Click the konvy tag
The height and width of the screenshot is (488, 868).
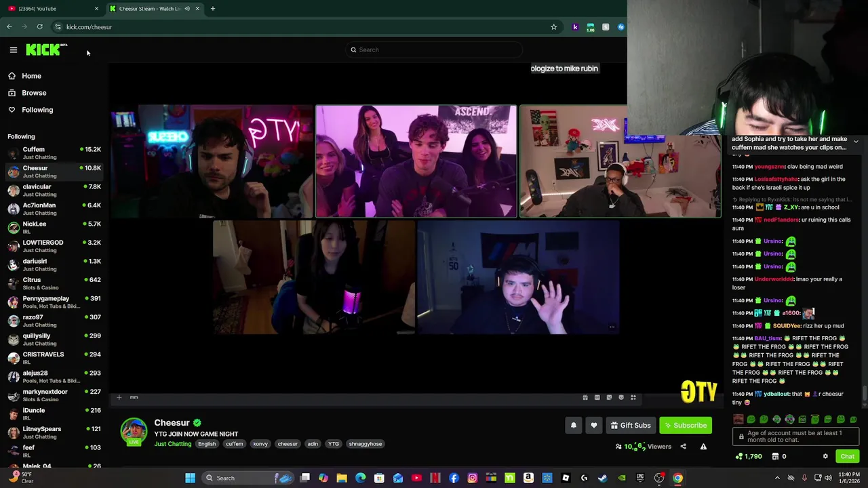pos(260,444)
